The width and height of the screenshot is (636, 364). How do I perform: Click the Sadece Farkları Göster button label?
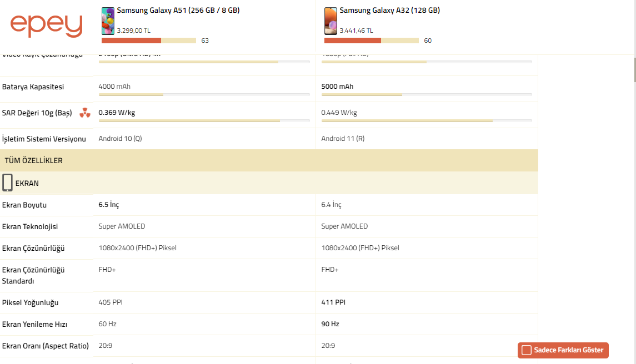coord(568,350)
